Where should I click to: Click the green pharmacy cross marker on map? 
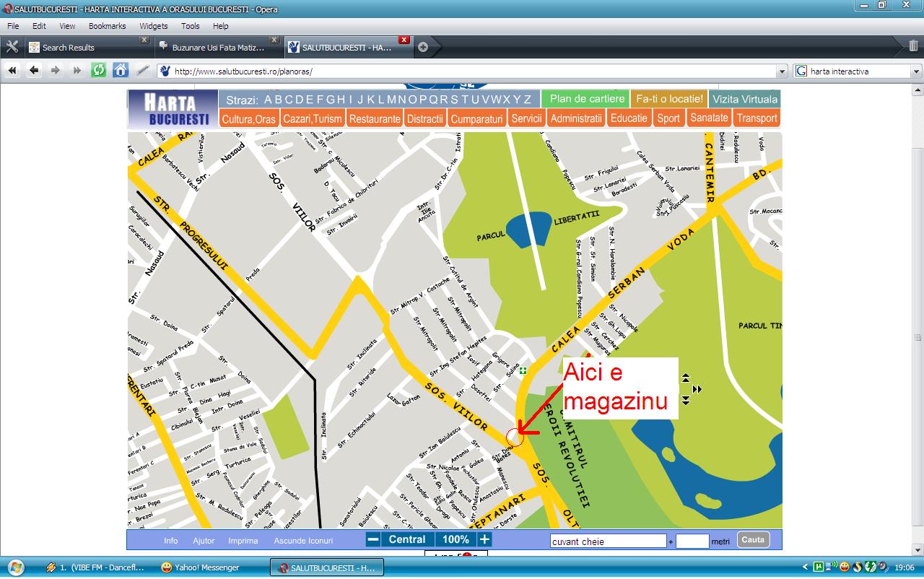[523, 371]
